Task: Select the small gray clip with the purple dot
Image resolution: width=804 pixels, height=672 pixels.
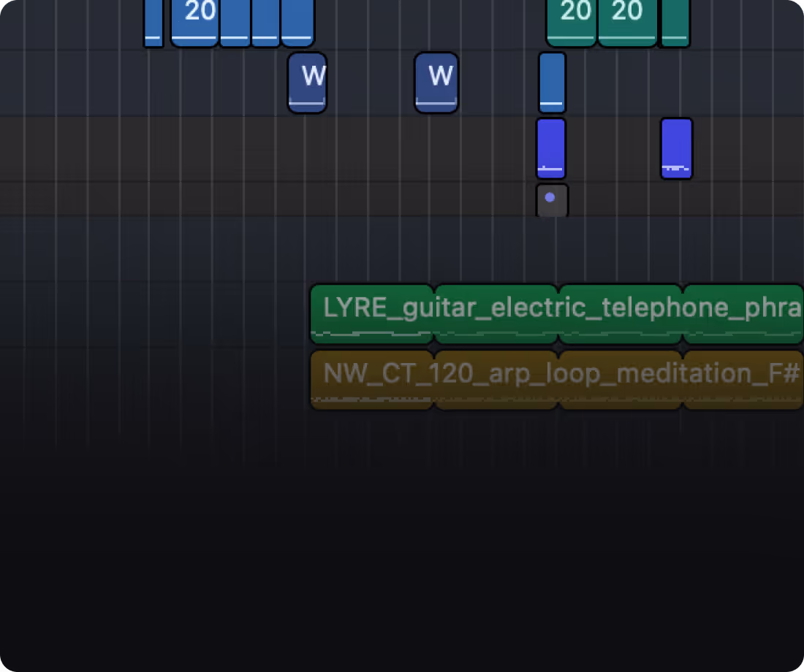Action: tap(552, 199)
